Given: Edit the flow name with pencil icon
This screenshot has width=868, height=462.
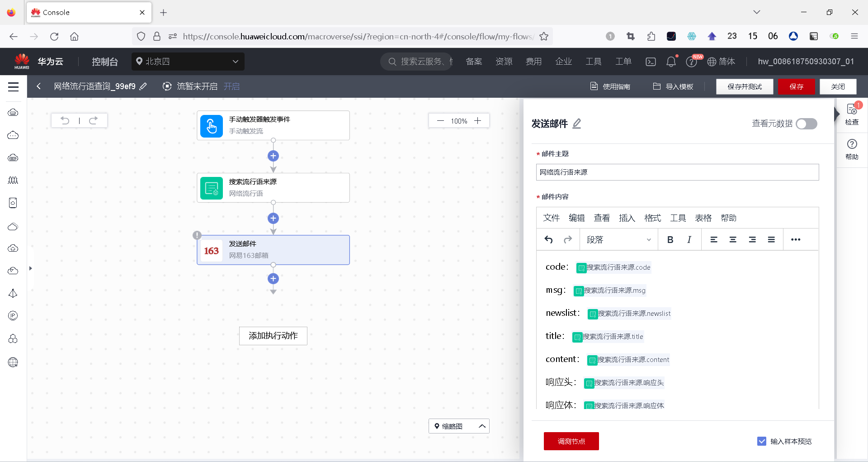Looking at the screenshot, I should pyautogui.click(x=143, y=86).
